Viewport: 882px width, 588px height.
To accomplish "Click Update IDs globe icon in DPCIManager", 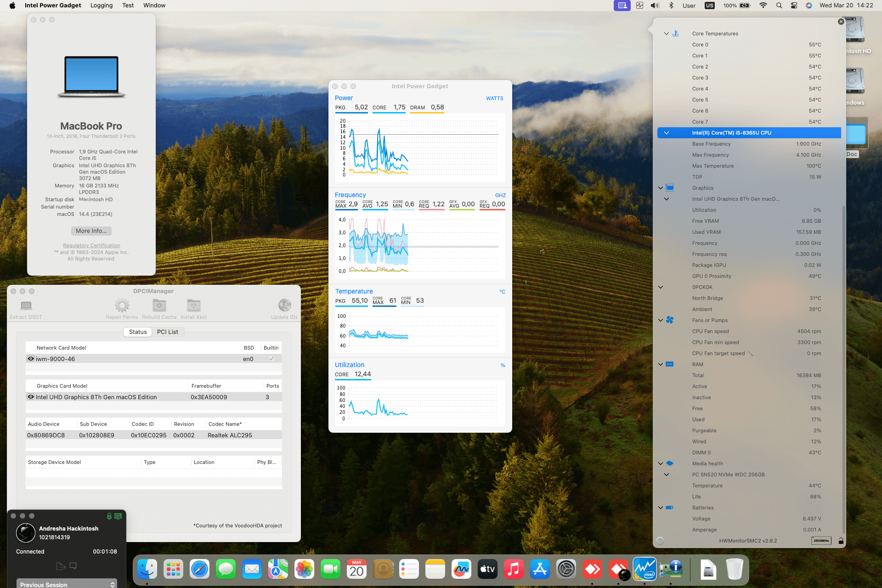I will [x=284, y=305].
